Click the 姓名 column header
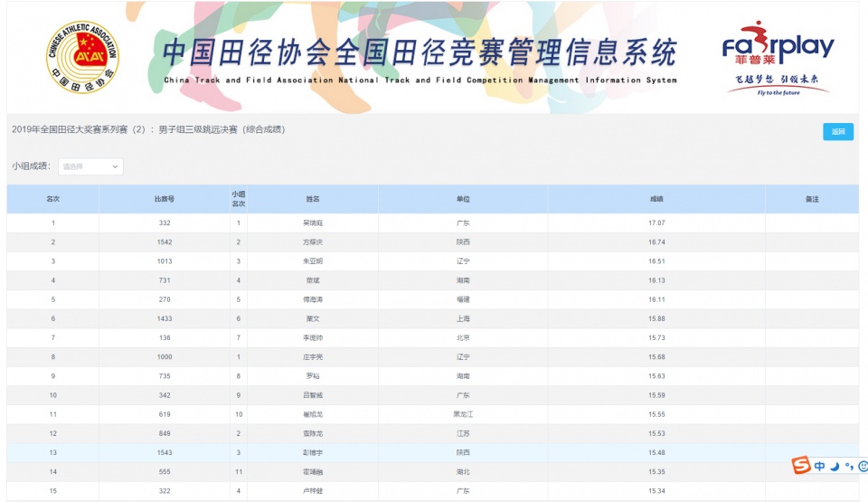The height and width of the screenshot is (502, 868). pyautogui.click(x=313, y=198)
